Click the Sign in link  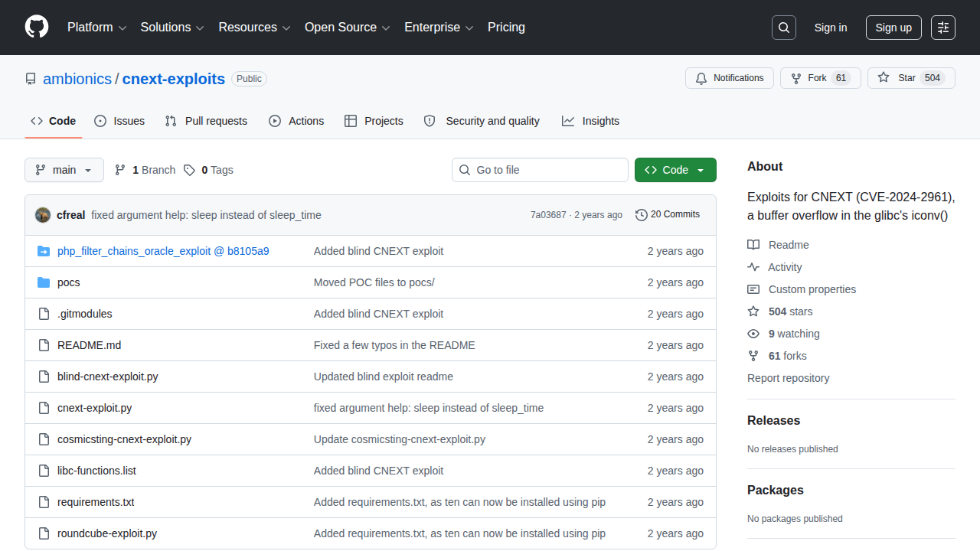(x=831, y=28)
